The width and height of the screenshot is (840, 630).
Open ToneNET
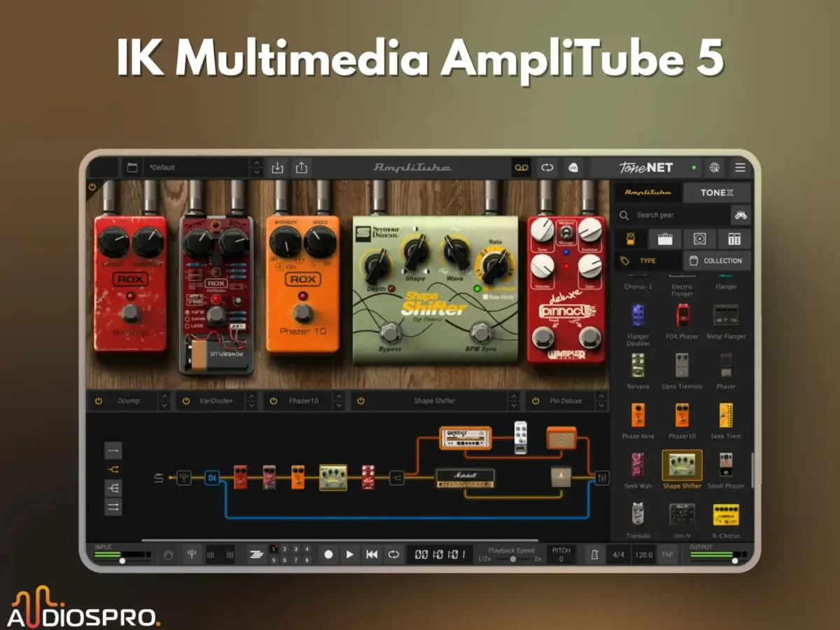coord(645,168)
